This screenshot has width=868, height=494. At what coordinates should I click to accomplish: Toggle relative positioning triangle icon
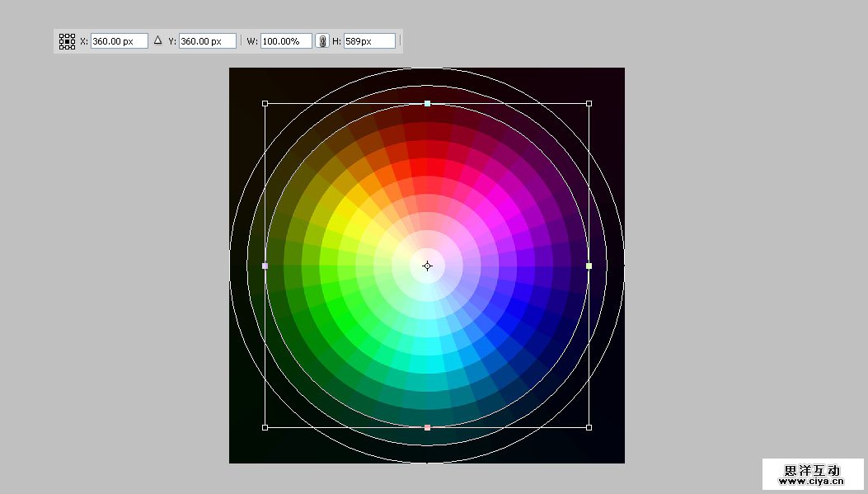click(158, 40)
